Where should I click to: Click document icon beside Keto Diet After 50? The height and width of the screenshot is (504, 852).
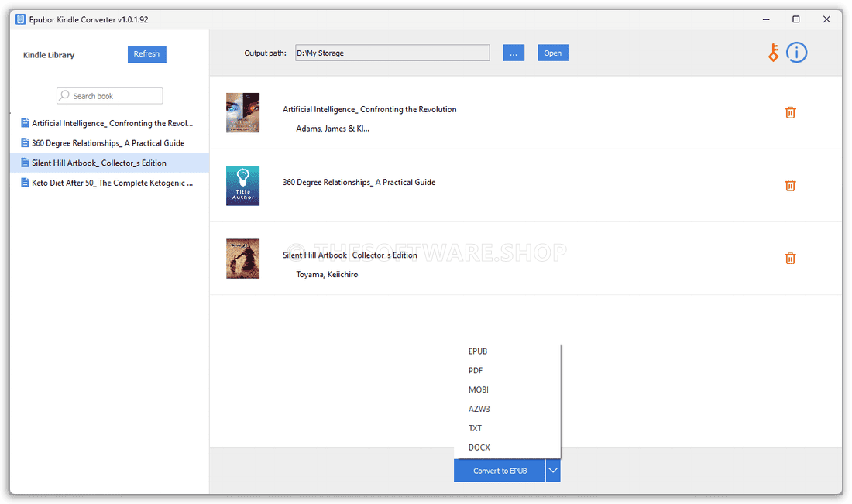25,183
